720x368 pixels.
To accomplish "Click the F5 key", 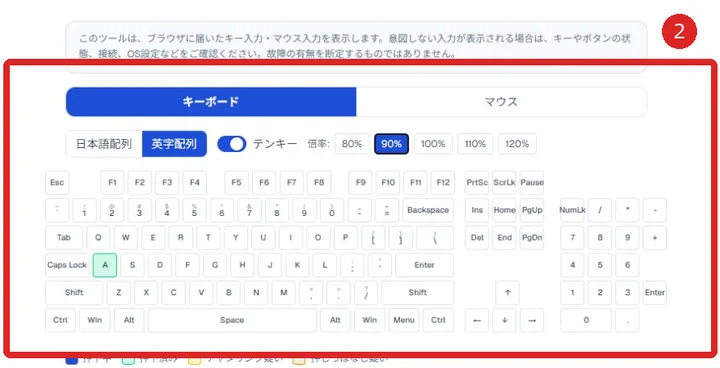I will click(x=236, y=182).
